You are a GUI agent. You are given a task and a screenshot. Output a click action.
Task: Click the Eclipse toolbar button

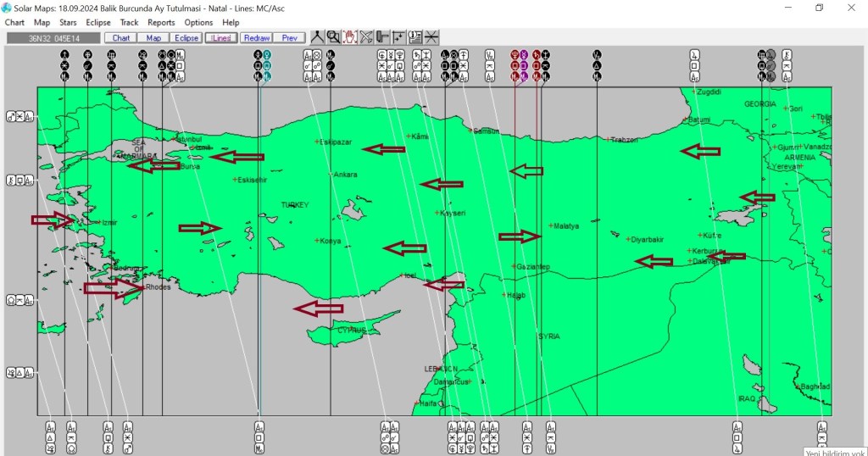[x=186, y=38]
